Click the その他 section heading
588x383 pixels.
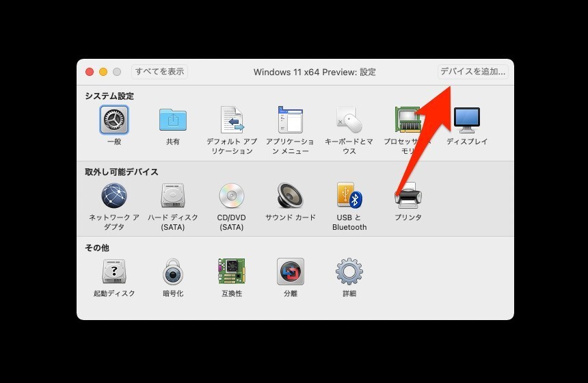point(97,248)
